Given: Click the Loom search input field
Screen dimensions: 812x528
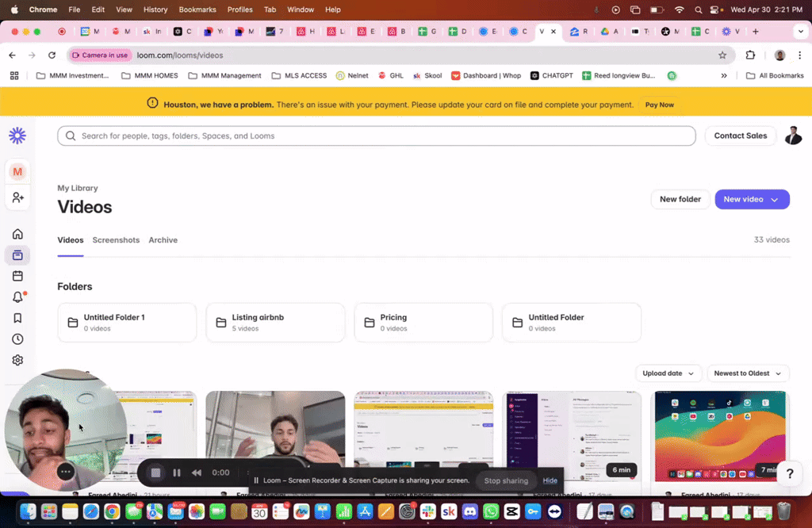Looking at the screenshot, I should (x=377, y=136).
